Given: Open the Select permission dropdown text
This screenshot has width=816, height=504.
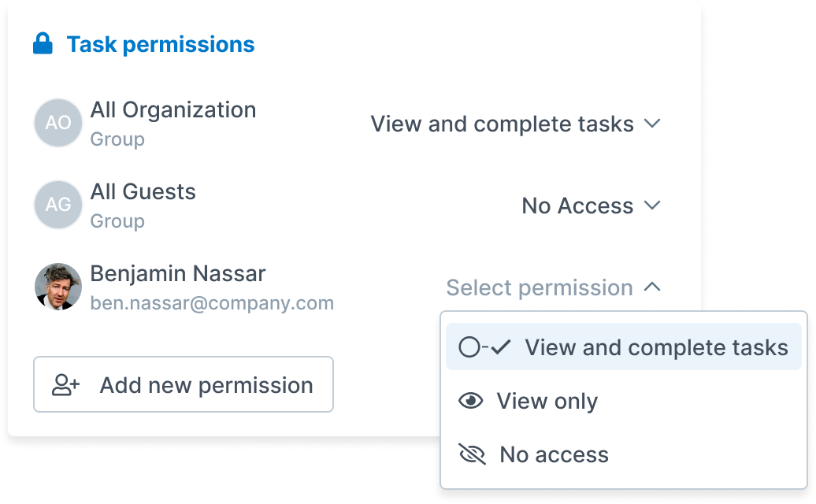Looking at the screenshot, I should (540, 287).
